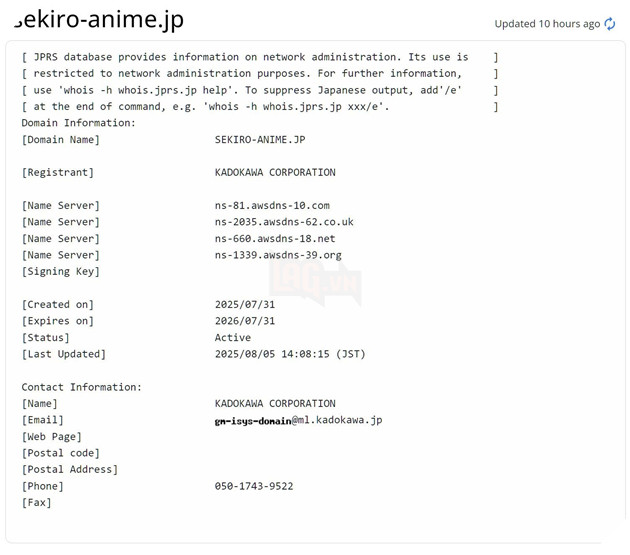Viewport: 630px width, 555px height.
Task: Click the [Postal Address] field label
Action: (70, 469)
